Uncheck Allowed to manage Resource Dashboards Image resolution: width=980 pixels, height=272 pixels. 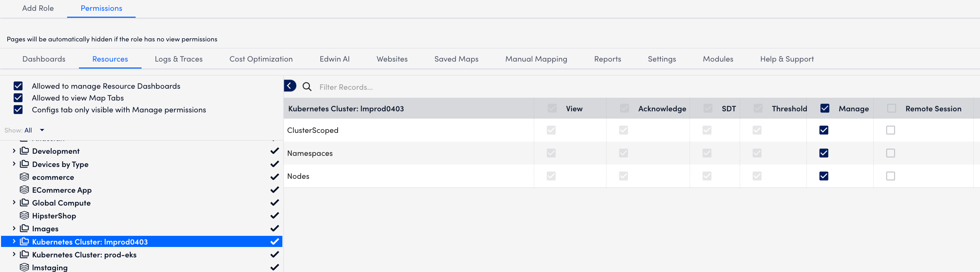point(18,86)
